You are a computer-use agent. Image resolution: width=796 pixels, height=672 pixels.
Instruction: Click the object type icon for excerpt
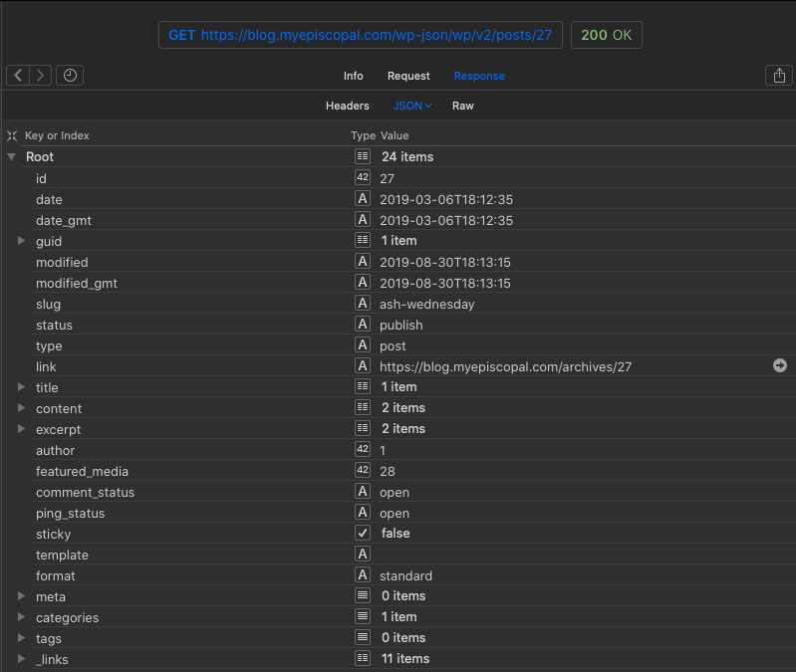pos(363,428)
